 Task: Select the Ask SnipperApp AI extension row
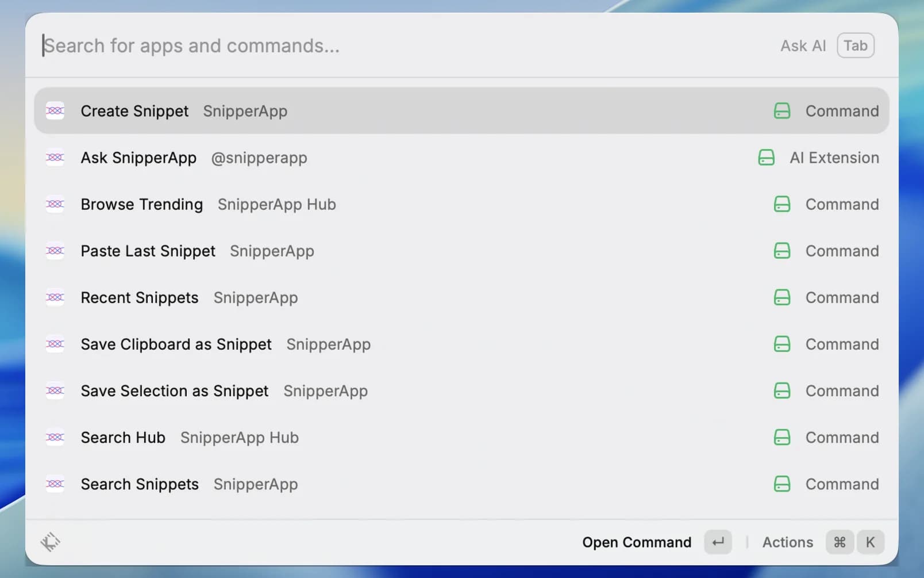(461, 158)
